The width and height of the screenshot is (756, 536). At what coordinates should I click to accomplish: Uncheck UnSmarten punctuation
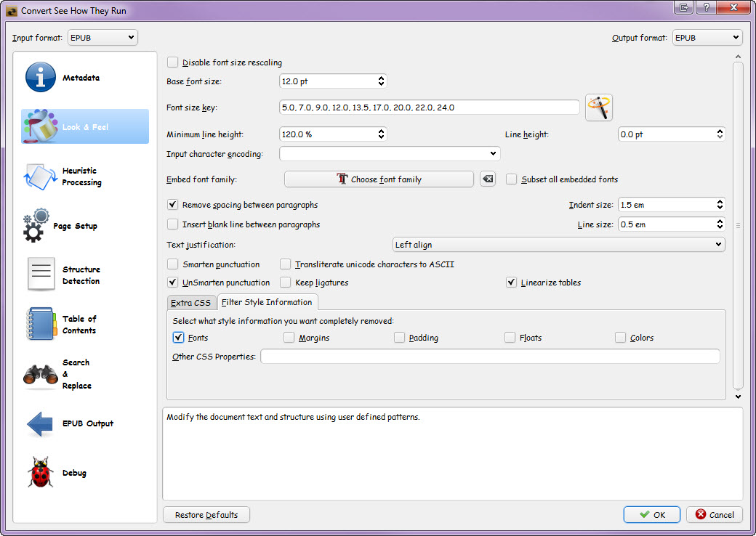(x=172, y=283)
